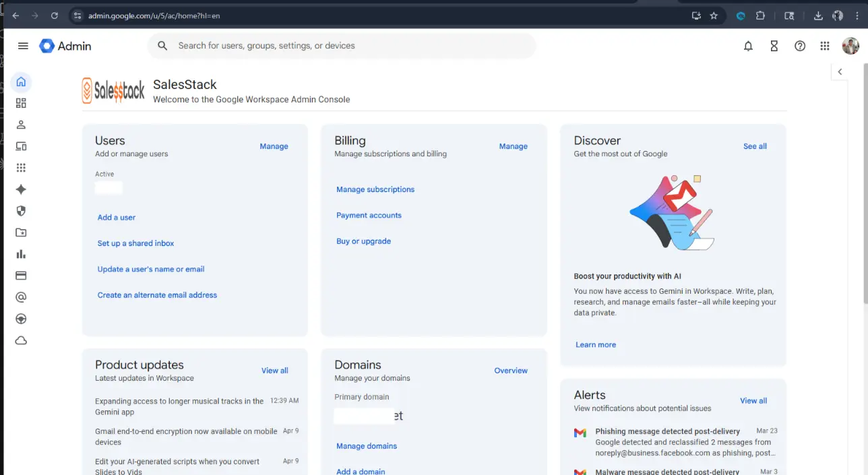Open Payment accounts link

tap(369, 216)
